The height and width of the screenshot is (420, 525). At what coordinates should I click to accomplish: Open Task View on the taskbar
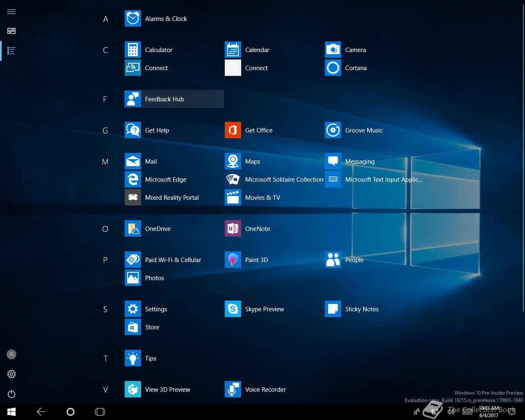tap(100, 412)
